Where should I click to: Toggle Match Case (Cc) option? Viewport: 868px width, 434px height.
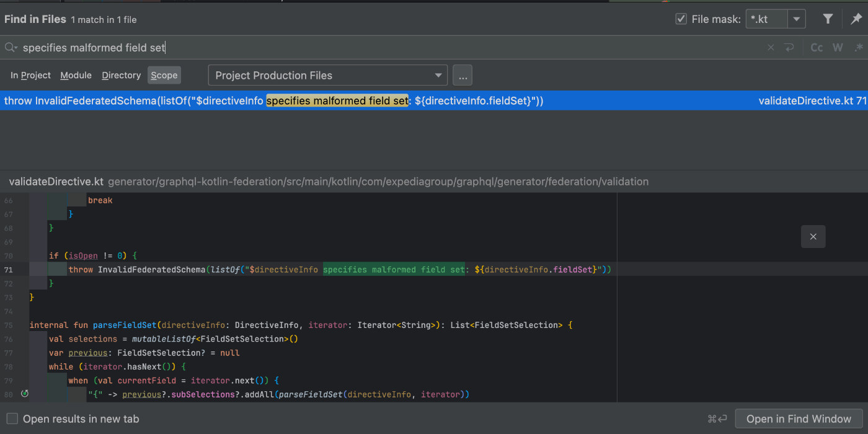817,48
